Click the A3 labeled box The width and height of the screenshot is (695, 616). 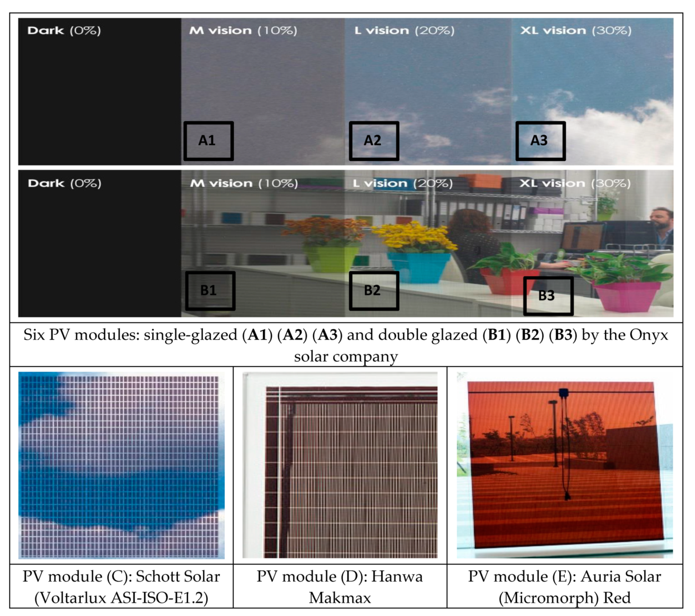pos(540,141)
